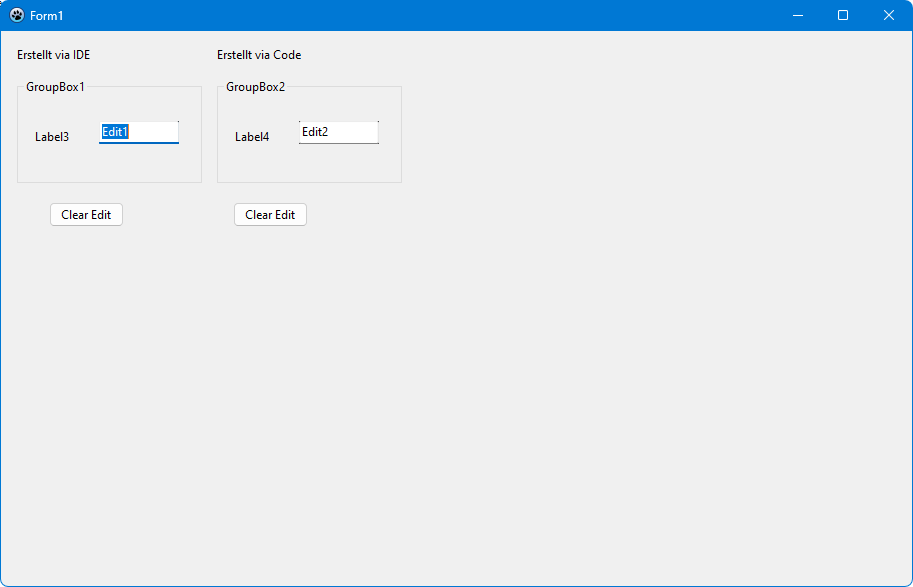Click empty space inside GroupBox1 below Label3
Screen dimensions: 913x587
(60, 165)
